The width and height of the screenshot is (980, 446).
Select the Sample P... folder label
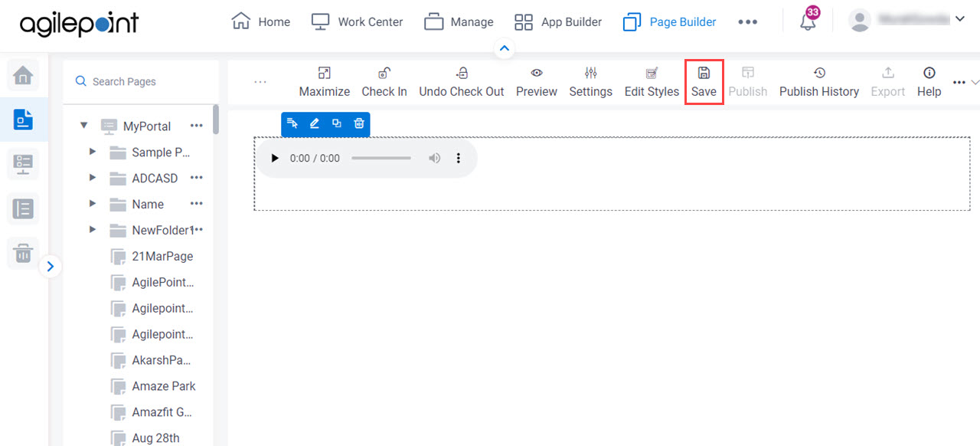(x=161, y=152)
